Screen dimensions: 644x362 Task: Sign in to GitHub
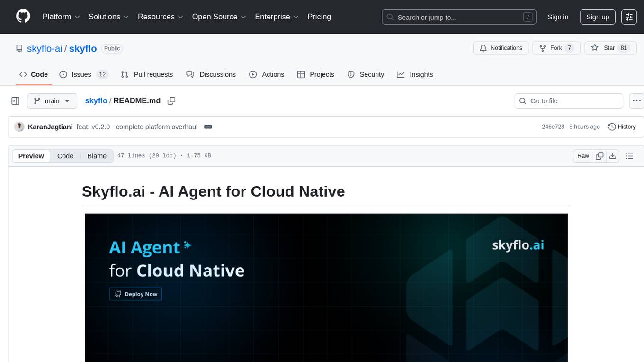coord(558,17)
